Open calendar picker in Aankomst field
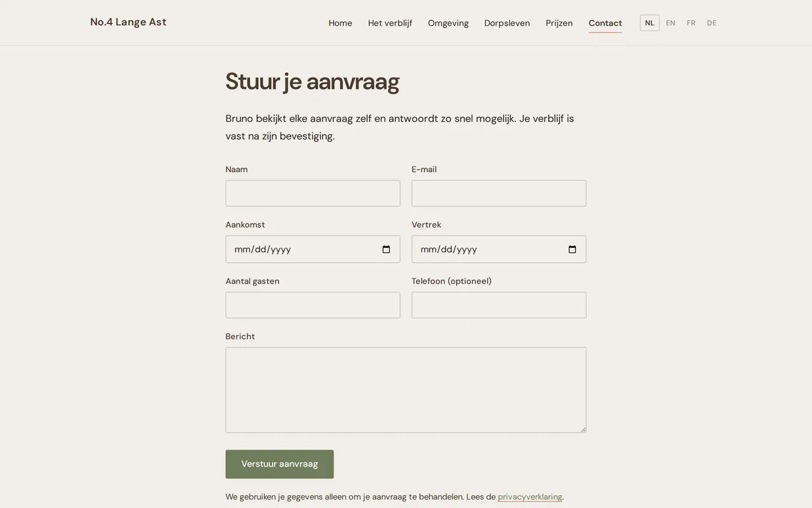Screen dimensions: 812x508 pos(386,250)
